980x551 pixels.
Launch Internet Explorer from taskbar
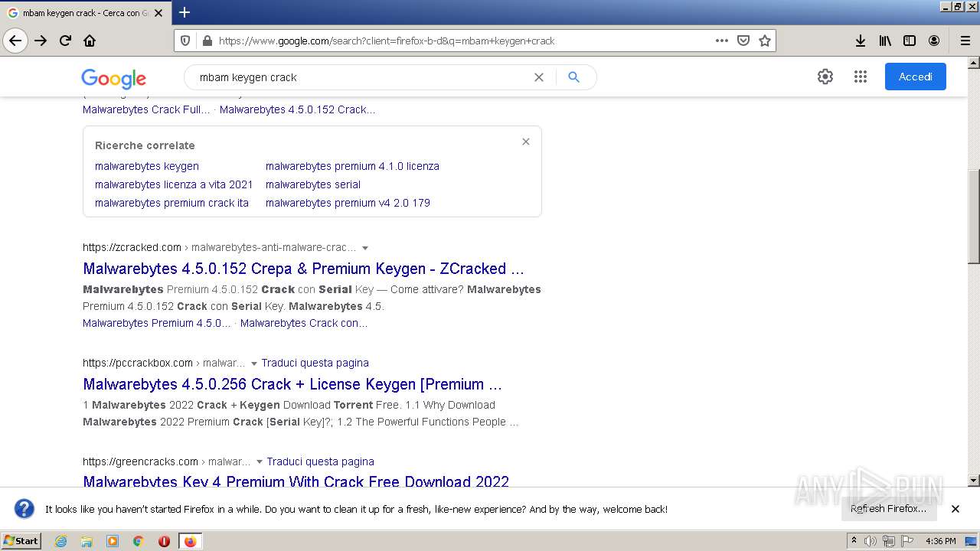coord(60,541)
